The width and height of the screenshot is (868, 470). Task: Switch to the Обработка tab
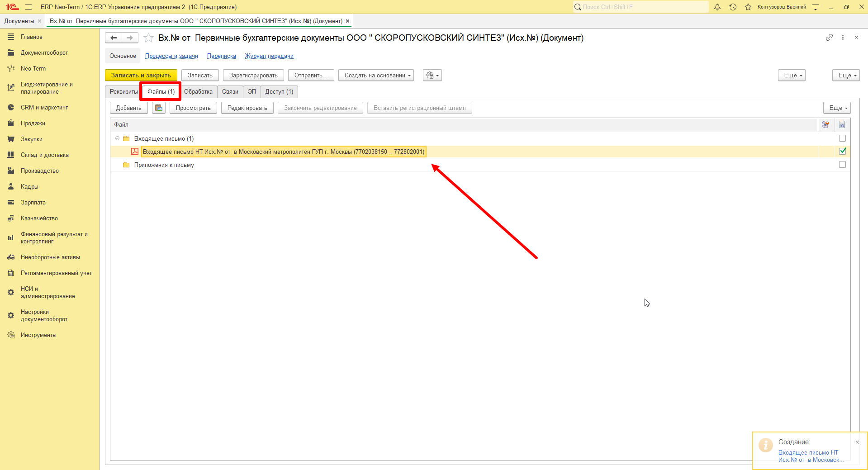[x=198, y=91]
